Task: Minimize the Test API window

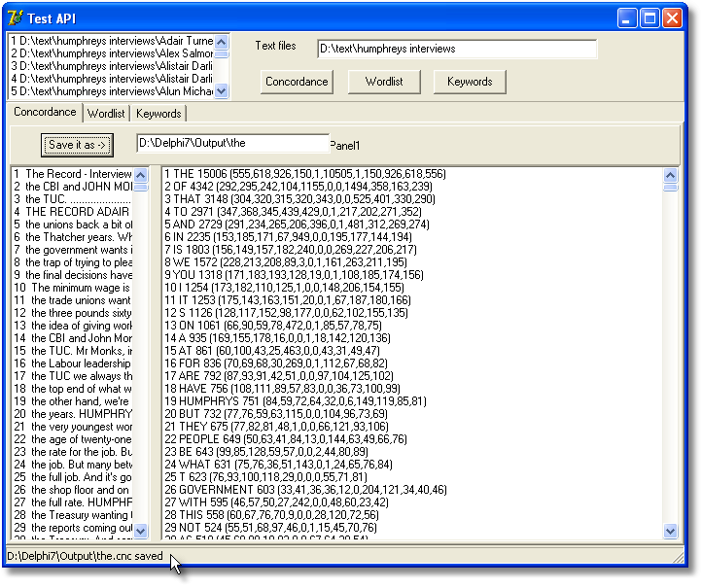Action: coord(628,17)
